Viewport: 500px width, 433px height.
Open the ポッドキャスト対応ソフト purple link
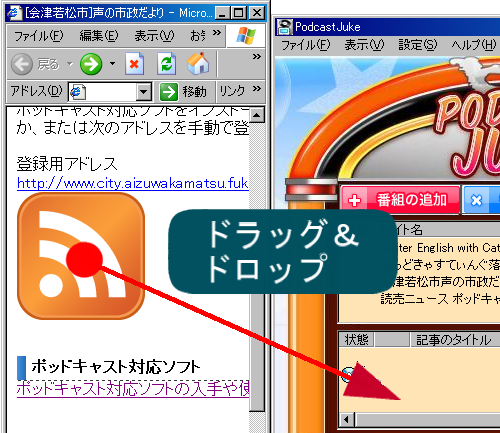click(x=133, y=388)
